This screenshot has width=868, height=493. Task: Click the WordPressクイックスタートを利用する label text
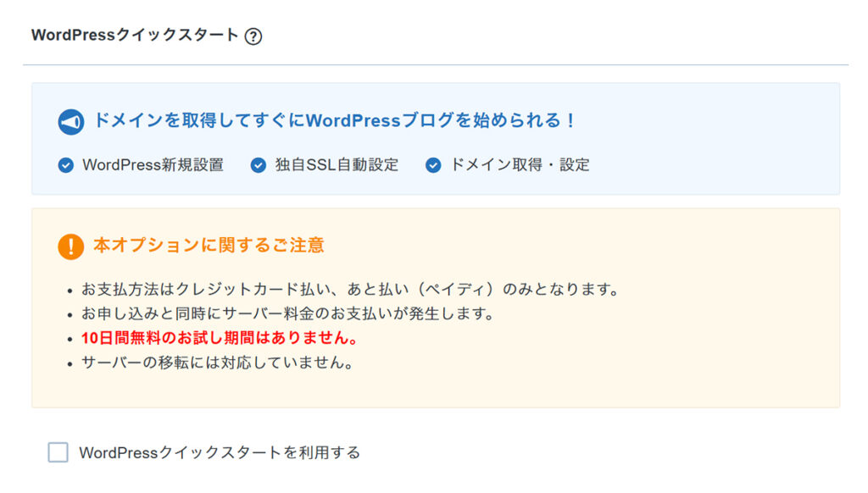pos(220,452)
